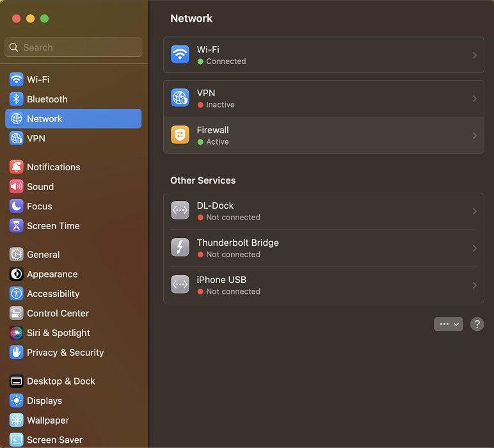Click the Siri & Spotlight icon

click(17, 333)
